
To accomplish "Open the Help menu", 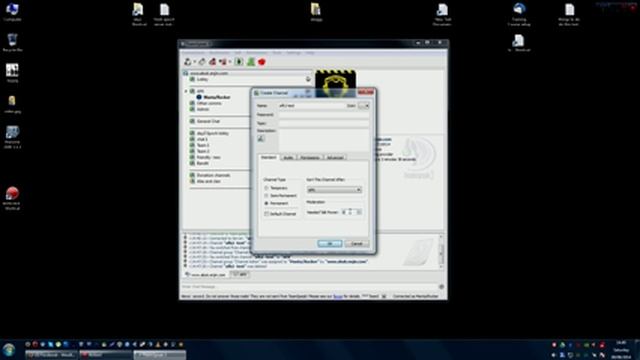I will pyautogui.click(x=310, y=53).
